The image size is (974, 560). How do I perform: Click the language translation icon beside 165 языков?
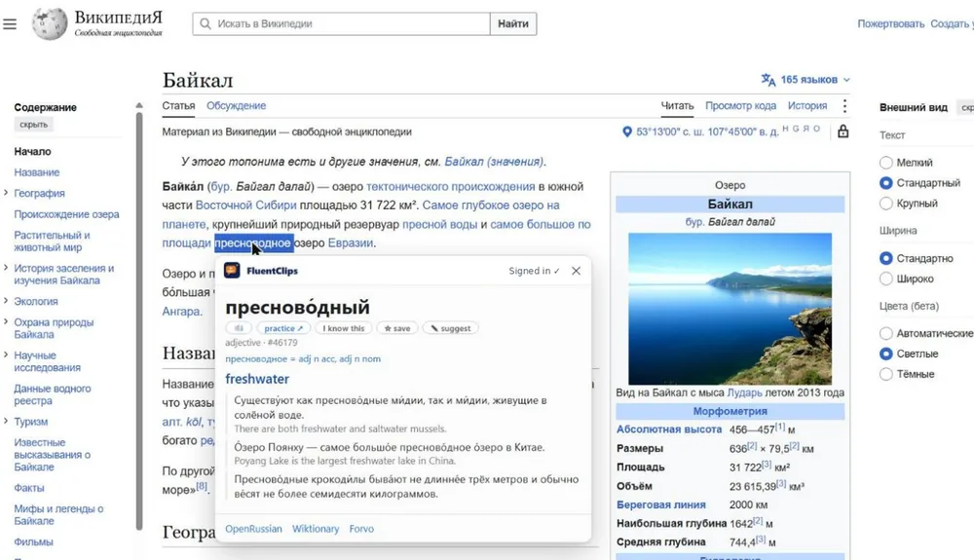768,80
